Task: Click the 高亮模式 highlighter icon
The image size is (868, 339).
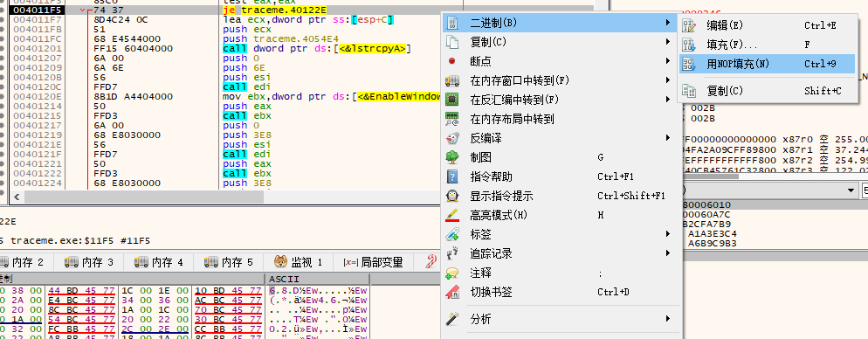Action: point(451,215)
